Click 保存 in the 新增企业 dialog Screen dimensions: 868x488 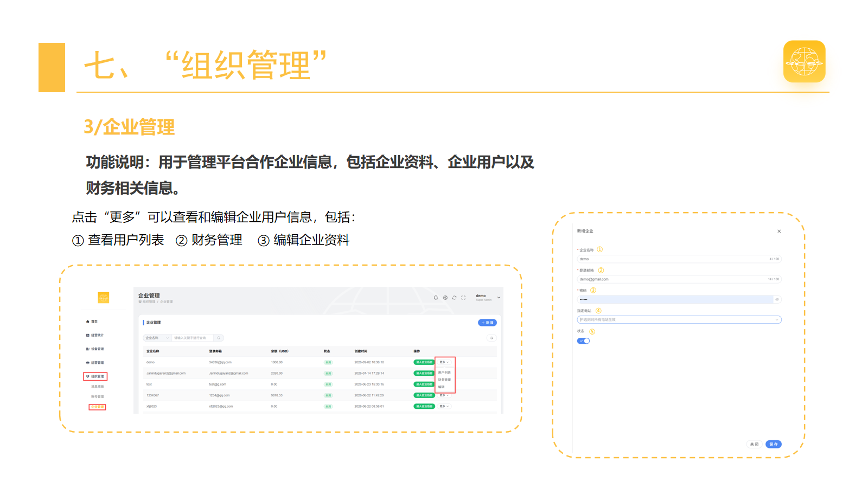coord(774,444)
